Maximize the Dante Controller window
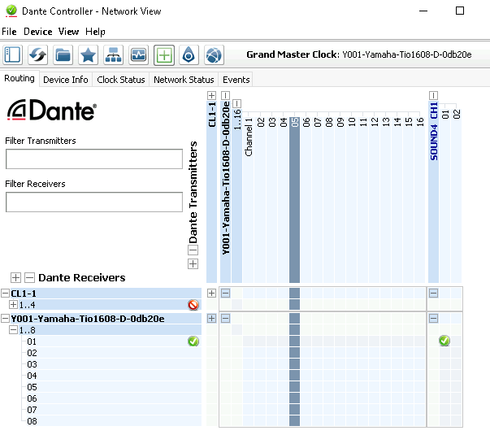Screen dimensions: 490x448 pyautogui.click(x=460, y=11)
